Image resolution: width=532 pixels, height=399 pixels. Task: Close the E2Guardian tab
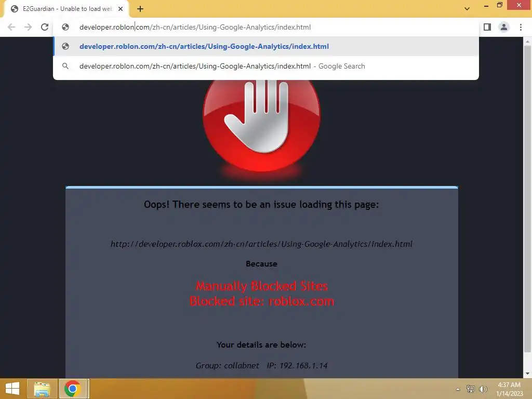click(121, 9)
